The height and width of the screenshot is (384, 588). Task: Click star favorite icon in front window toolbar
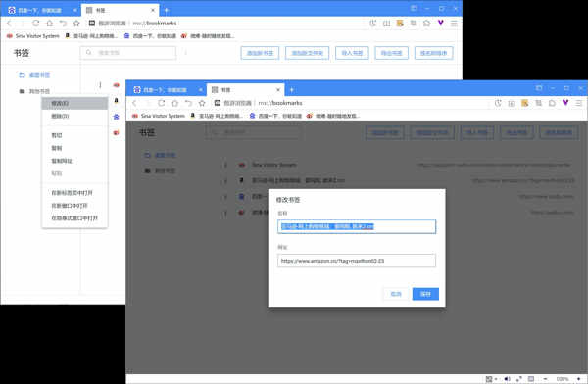pos(202,103)
